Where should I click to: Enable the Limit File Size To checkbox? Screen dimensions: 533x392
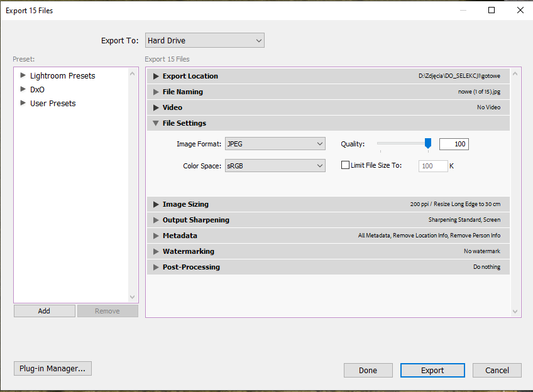(x=345, y=165)
